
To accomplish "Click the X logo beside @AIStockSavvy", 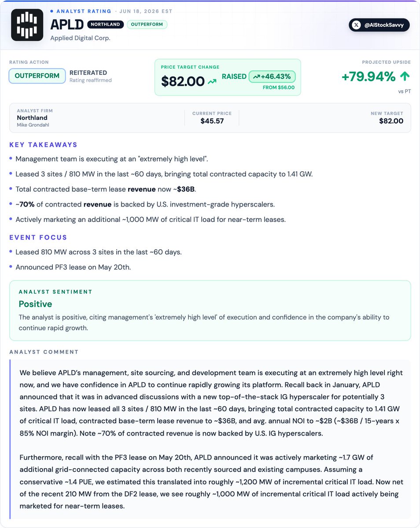I will point(357,25).
